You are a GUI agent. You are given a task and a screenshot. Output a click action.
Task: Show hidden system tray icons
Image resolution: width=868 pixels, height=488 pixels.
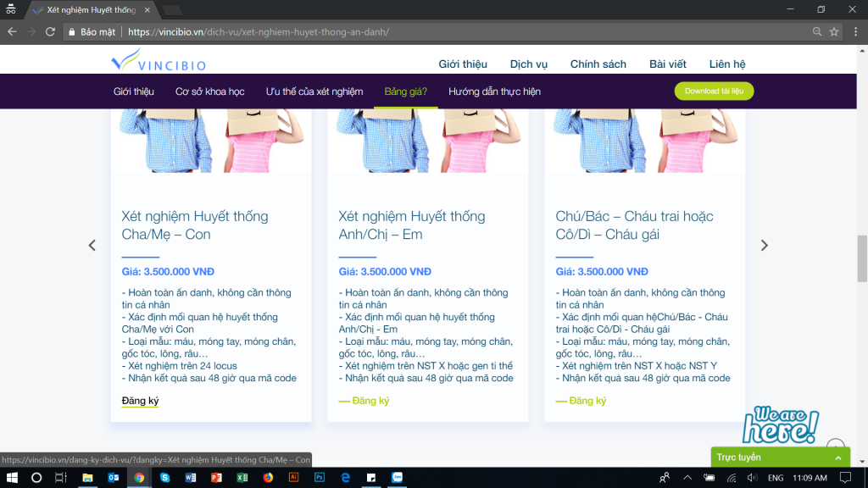(x=687, y=478)
